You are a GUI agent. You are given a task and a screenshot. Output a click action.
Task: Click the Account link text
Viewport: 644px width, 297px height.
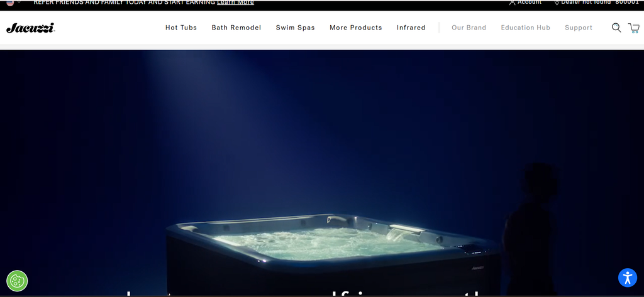[x=530, y=3]
